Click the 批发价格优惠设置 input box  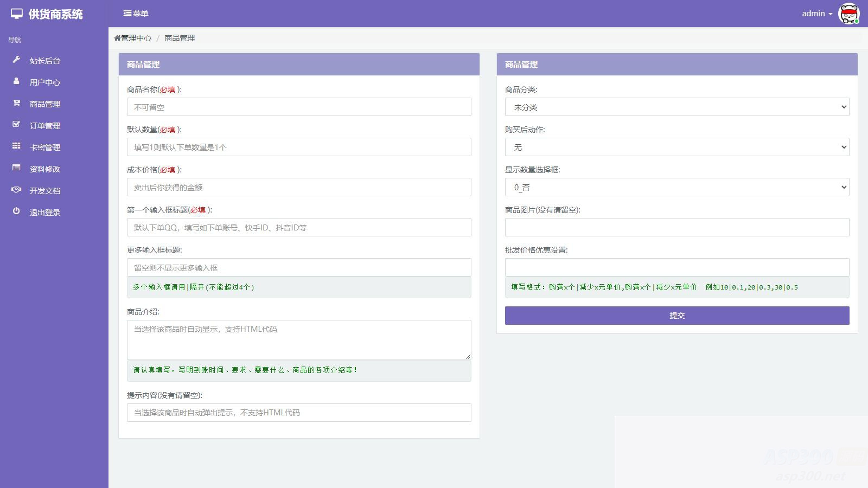pyautogui.click(x=676, y=267)
